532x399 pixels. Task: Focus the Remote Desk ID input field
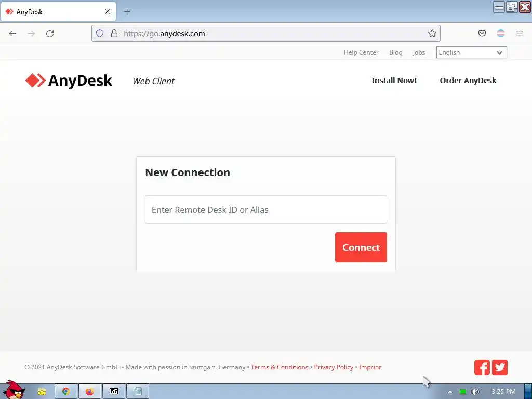pyautogui.click(x=265, y=210)
